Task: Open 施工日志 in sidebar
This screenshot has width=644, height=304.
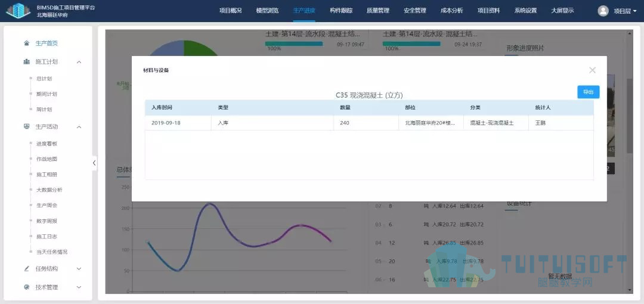Action: pos(47,237)
